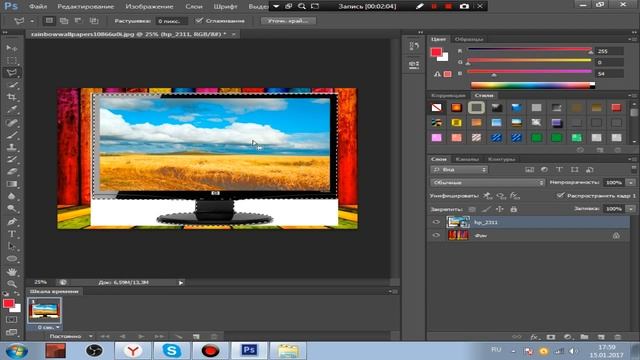Select the Horizontal Type tool
This screenshot has width=640, height=360.
click(x=12, y=234)
